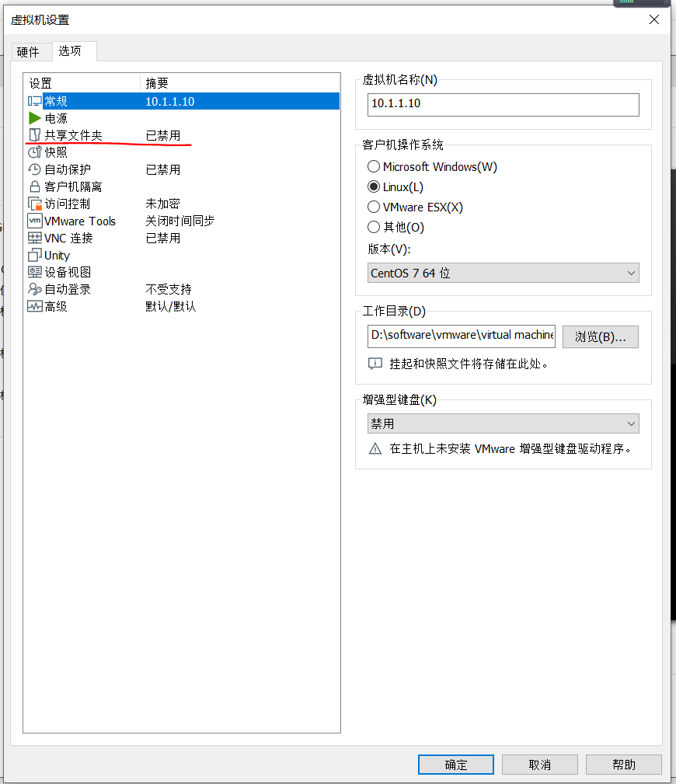Select the VMware Tools settings row

pyautogui.click(x=183, y=221)
